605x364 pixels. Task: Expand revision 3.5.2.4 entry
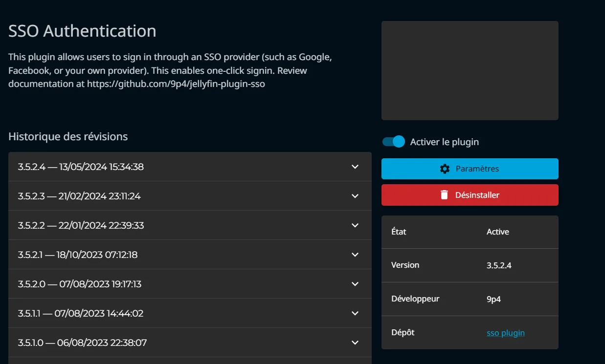point(355,167)
